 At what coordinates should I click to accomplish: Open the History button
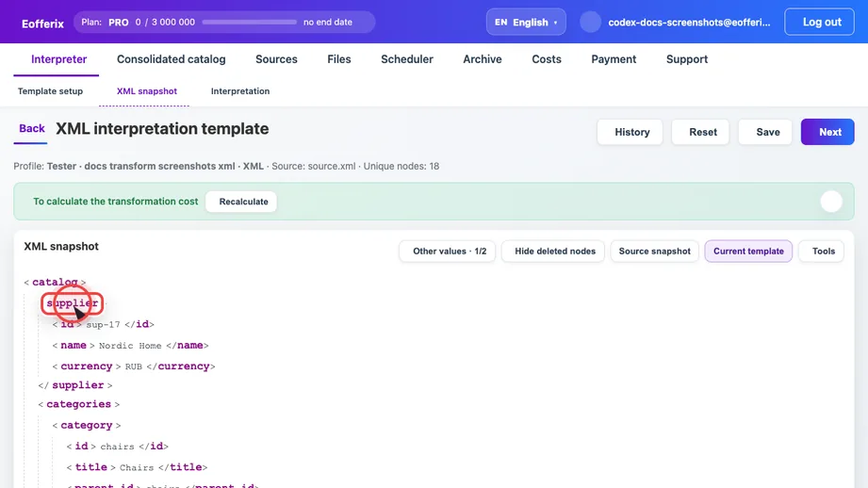(630, 132)
